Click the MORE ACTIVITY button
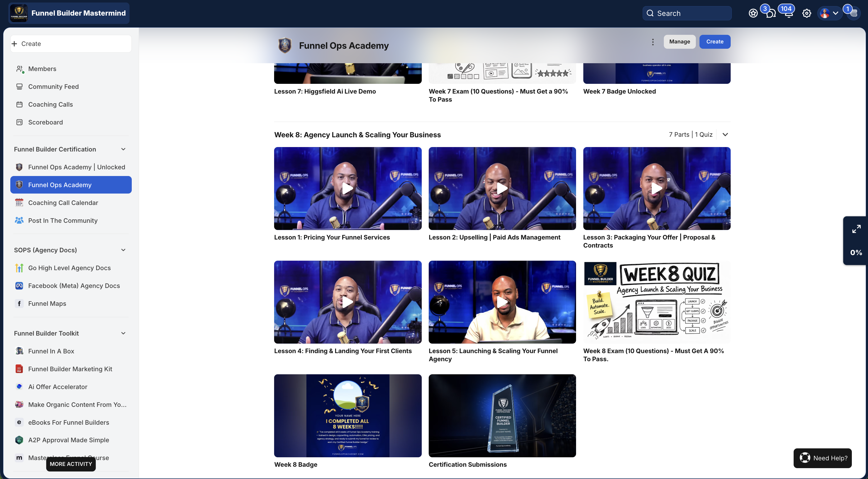Screen dimensions: 868x479 tap(71, 464)
